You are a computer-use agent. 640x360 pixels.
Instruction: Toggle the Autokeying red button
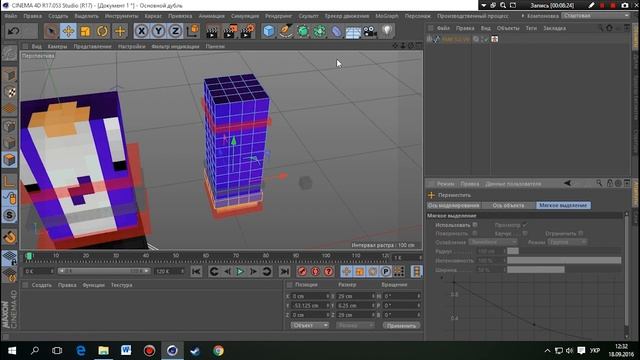coord(315,271)
